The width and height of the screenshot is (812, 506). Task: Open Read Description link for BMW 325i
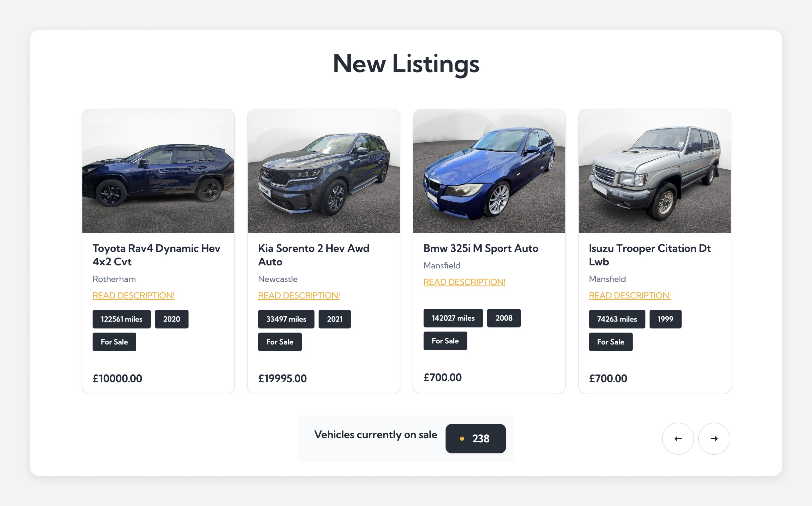464,282
